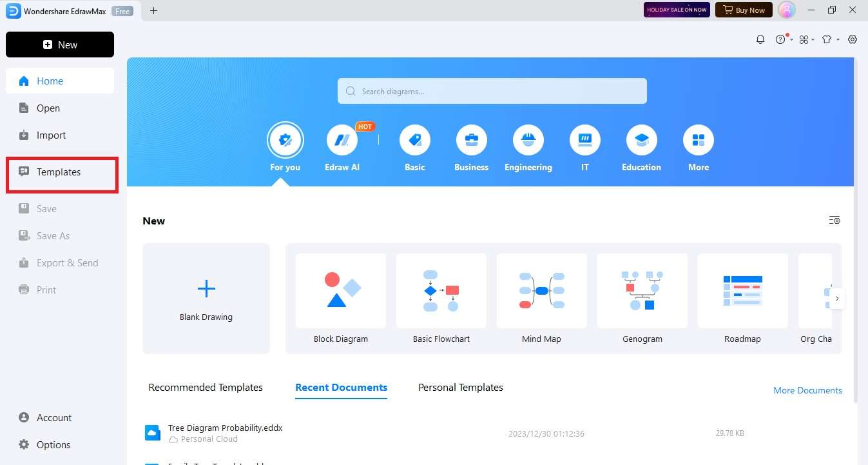Add a new tab with plus icon
The width and height of the screenshot is (868, 465).
pyautogui.click(x=153, y=10)
